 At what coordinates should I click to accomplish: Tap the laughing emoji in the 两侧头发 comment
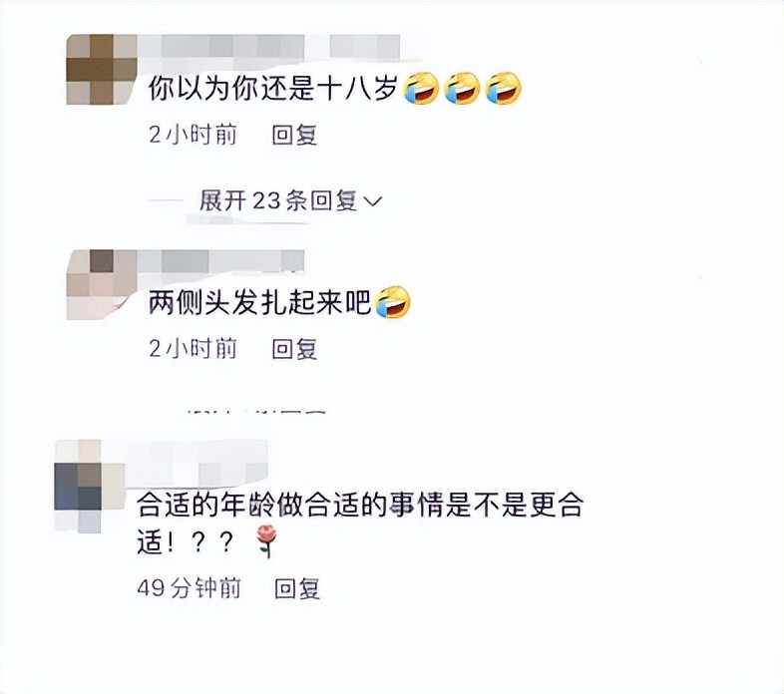click(393, 301)
